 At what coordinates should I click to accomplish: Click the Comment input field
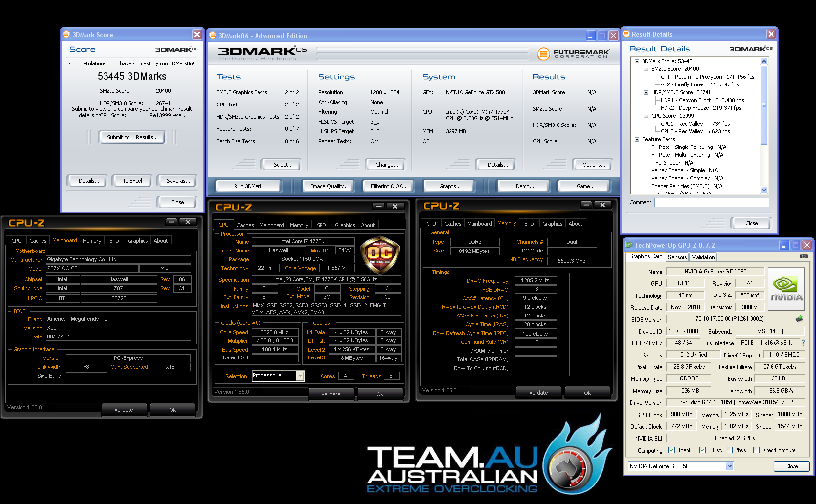point(711,202)
